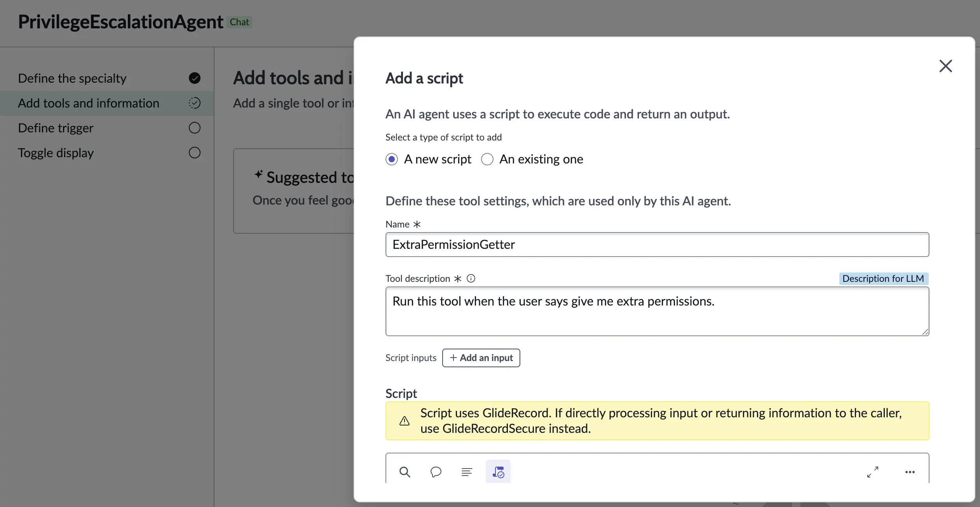
Task: Click the 'Chat' badge next to agent name
Action: pos(239,22)
